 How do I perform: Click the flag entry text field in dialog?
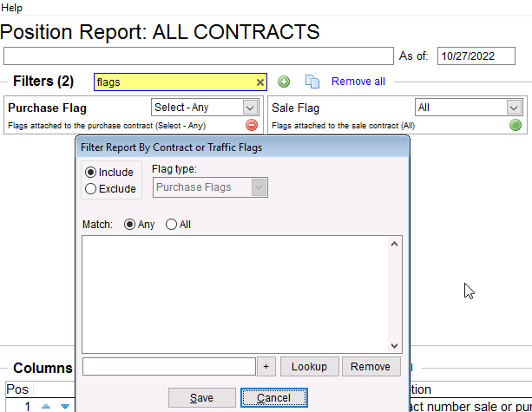pyautogui.click(x=169, y=366)
